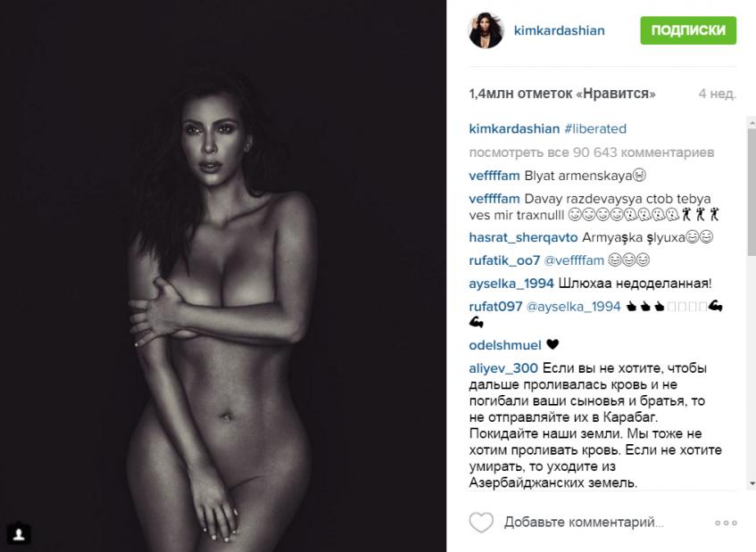This screenshot has width=756, height=552.
Task: Open the three-dots more options menu
Action: (726, 523)
